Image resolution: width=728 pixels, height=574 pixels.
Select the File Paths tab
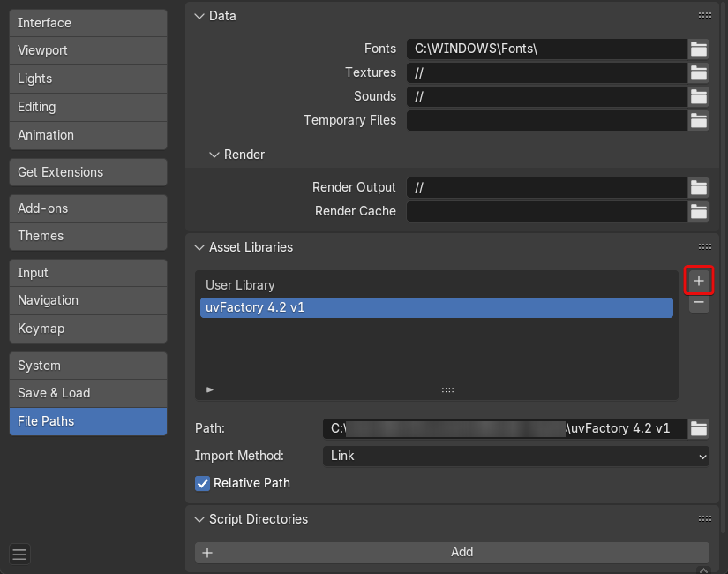pyautogui.click(x=88, y=421)
